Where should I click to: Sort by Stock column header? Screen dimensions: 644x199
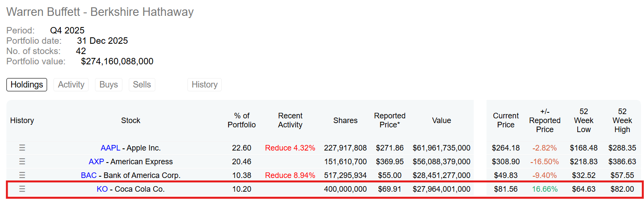click(x=131, y=121)
